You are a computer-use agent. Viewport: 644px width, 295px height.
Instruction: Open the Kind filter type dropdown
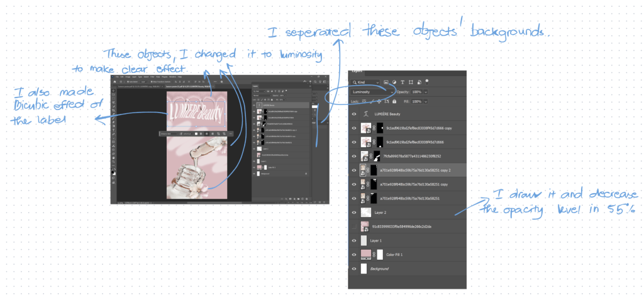click(365, 82)
